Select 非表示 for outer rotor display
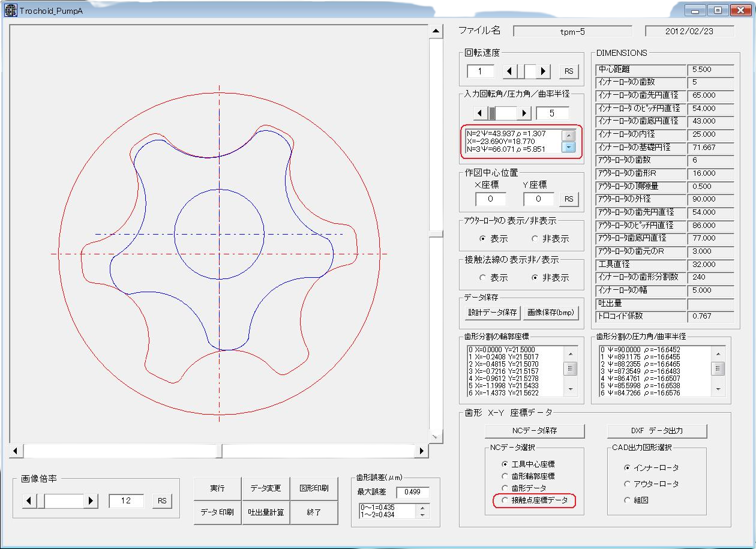756x549 pixels. [535, 239]
